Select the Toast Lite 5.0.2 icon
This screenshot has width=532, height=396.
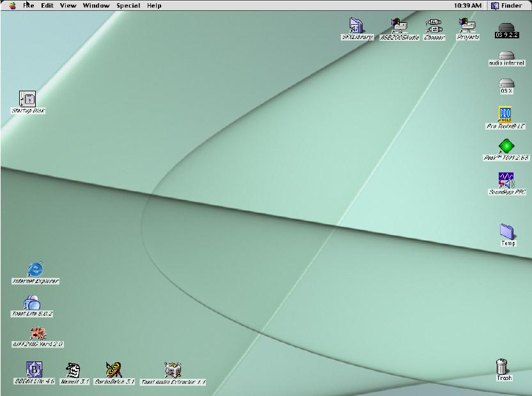coord(32,302)
